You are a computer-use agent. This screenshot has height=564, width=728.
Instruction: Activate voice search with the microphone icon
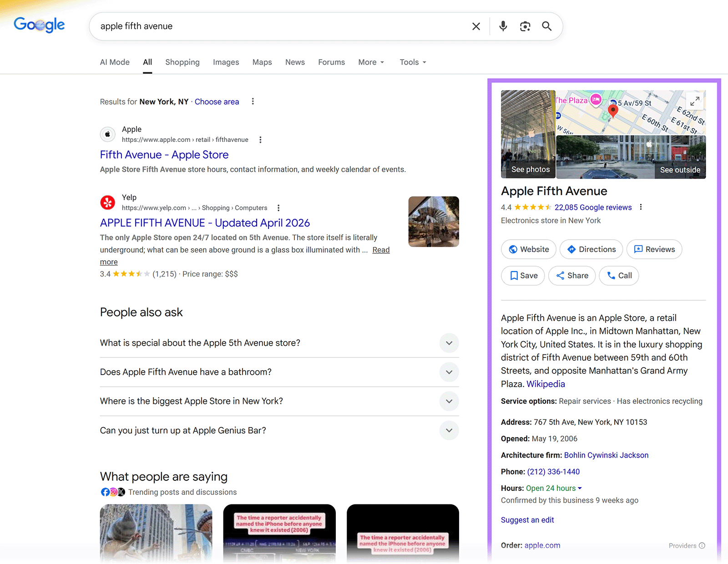[x=503, y=26]
